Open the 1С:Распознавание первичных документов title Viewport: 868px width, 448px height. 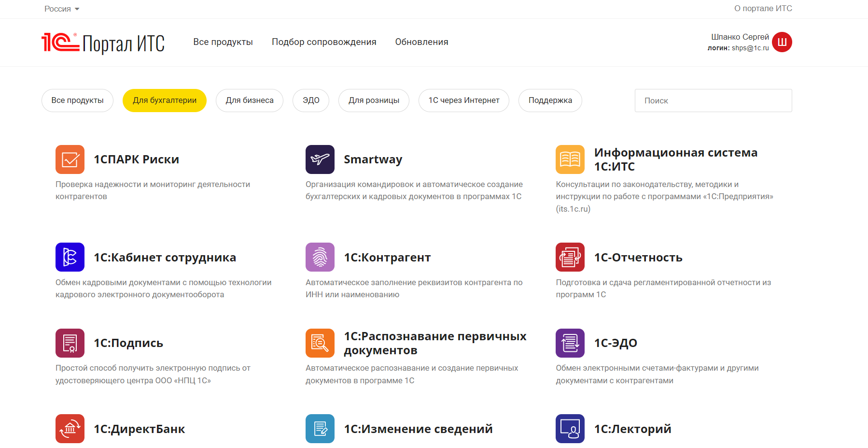coord(435,343)
